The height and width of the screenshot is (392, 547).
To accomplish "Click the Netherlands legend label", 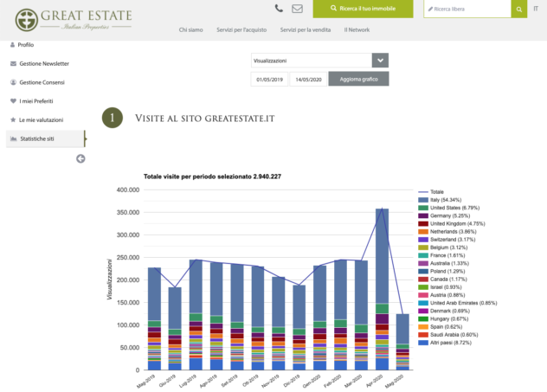I will point(454,232).
